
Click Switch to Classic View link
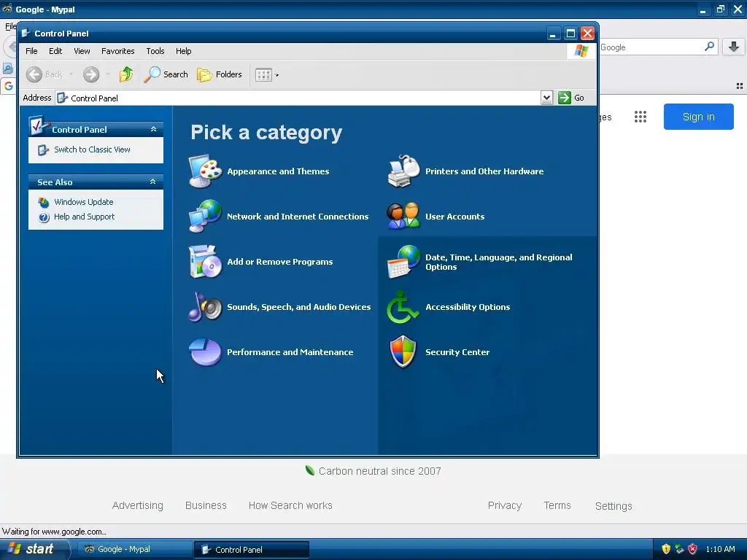(x=92, y=149)
